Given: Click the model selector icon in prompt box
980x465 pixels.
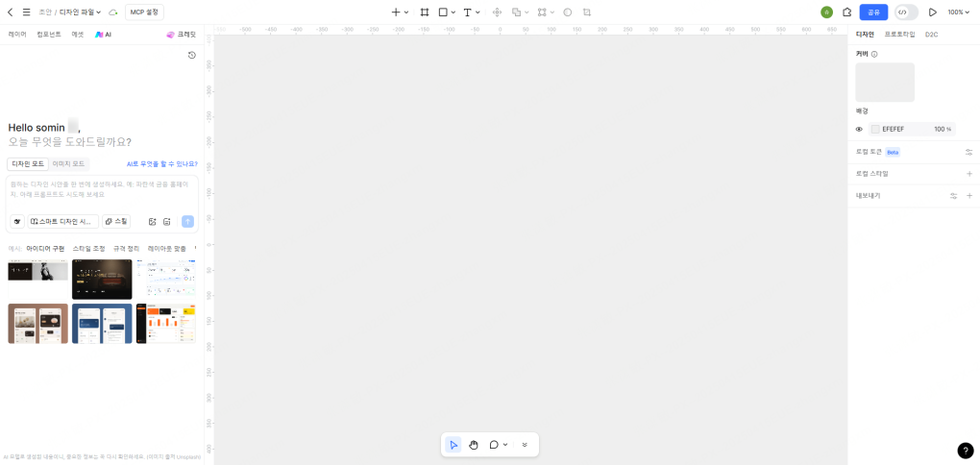Looking at the screenshot, I should coord(17,221).
